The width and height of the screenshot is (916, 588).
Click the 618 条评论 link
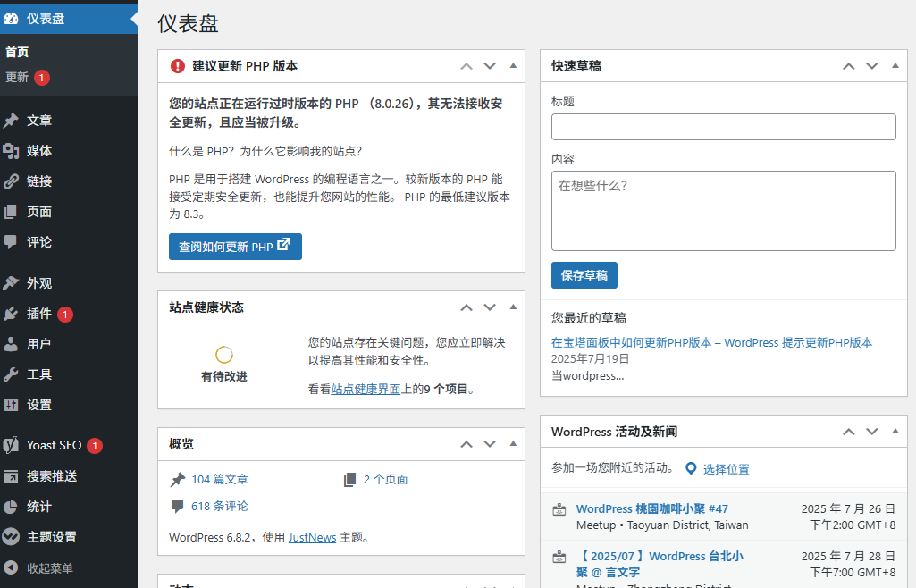(x=220, y=507)
